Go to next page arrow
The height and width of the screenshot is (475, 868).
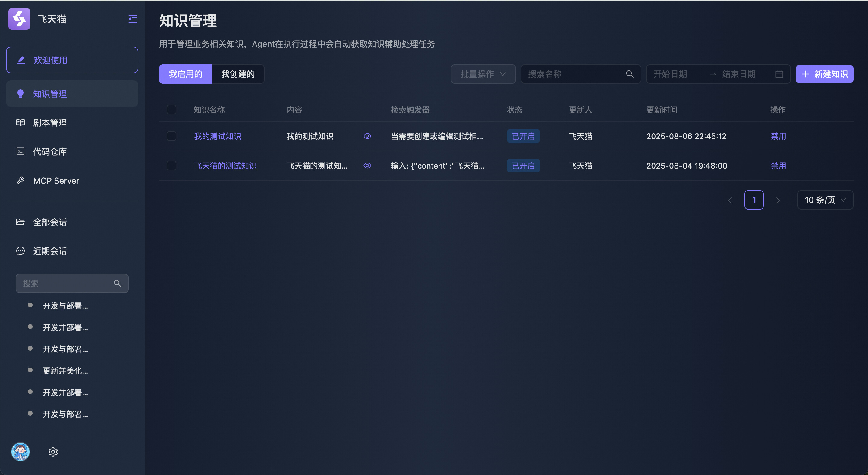coord(778,200)
